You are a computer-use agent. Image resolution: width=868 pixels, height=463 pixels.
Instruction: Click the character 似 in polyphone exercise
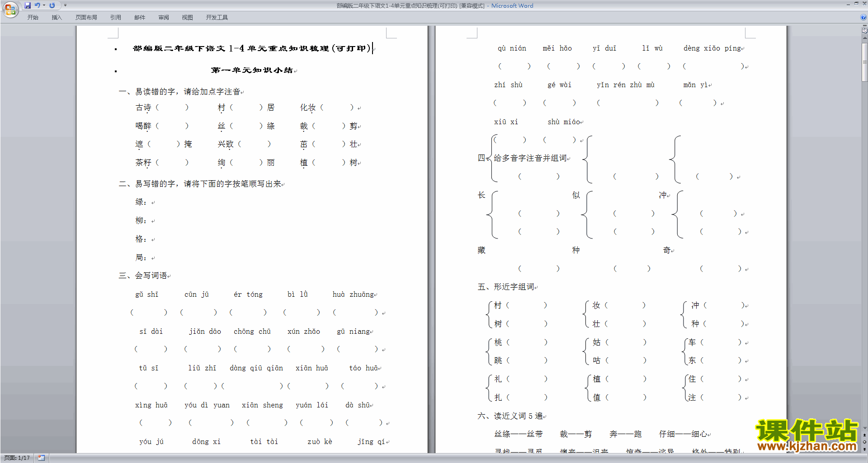[x=576, y=195]
